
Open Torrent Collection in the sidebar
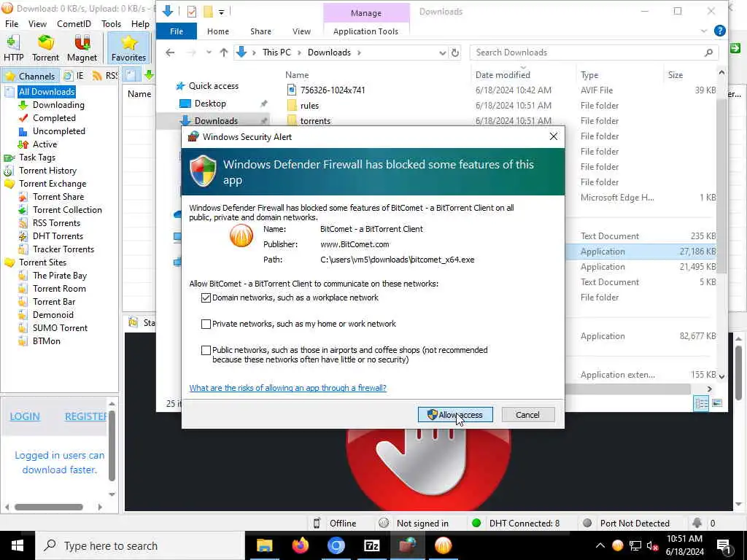pyautogui.click(x=67, y=210)
